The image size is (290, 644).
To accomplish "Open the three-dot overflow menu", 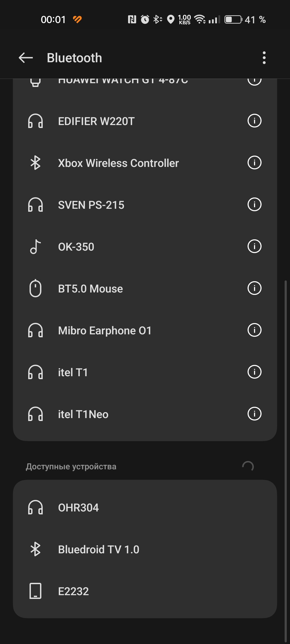I will 264,58.
